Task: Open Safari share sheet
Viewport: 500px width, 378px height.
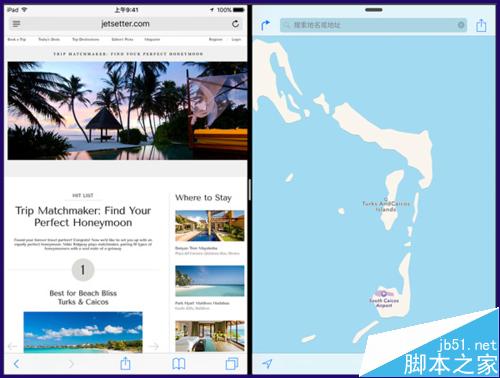Action: coord(125,363)
